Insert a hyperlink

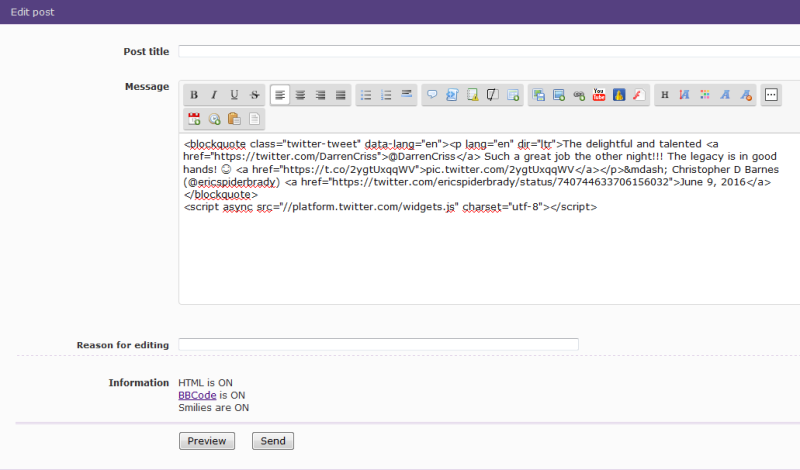click(579, 95)
